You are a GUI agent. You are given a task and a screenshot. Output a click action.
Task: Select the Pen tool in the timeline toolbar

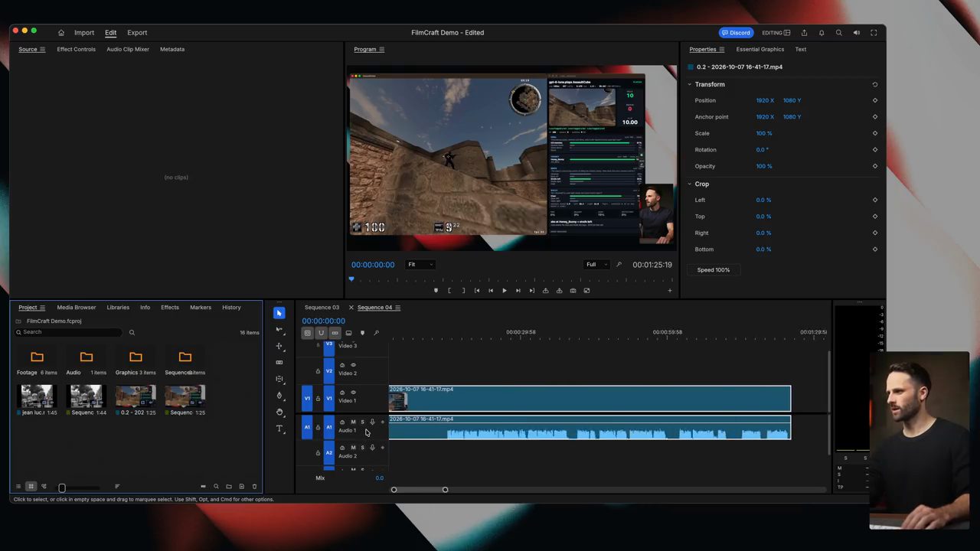[279, 396]
